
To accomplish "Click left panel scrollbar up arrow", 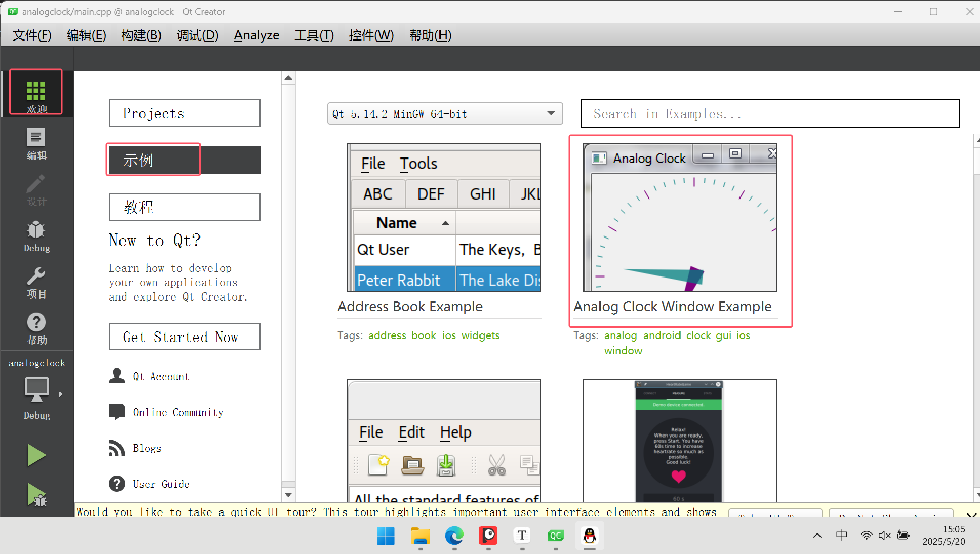I will tap(288, 78).
